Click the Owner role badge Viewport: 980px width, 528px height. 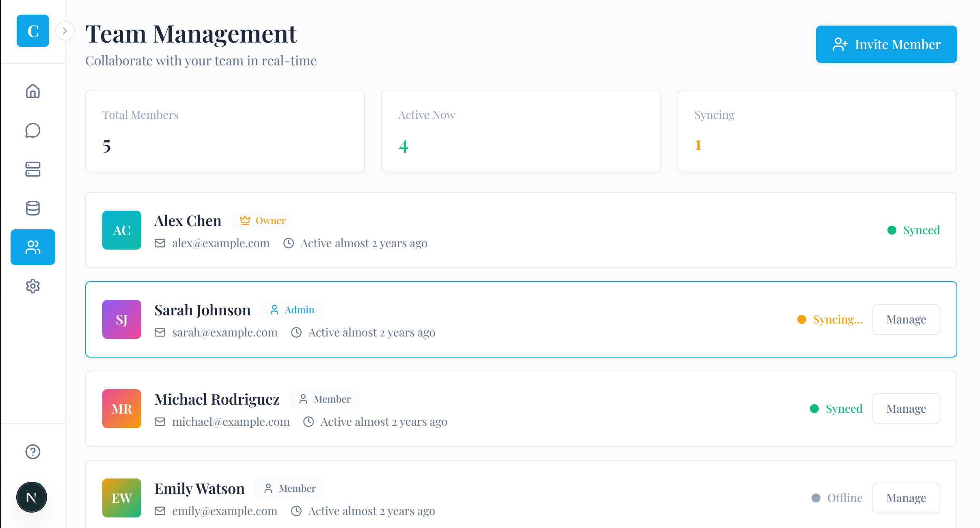click(263, 220)
